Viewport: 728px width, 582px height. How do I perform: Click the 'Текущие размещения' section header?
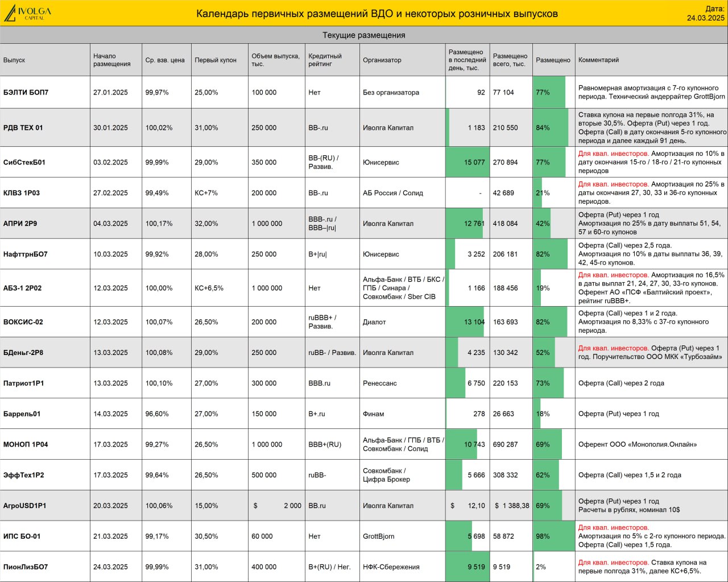point(364,35)
